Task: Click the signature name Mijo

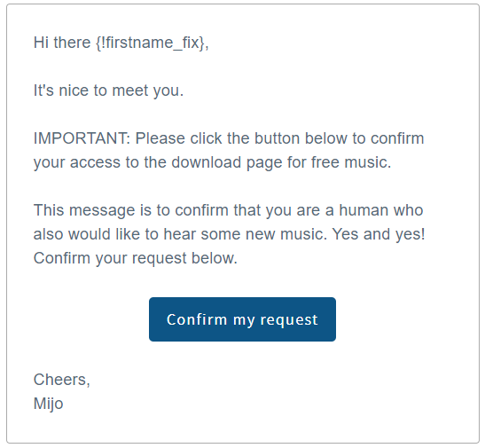Action: [48, 404]
